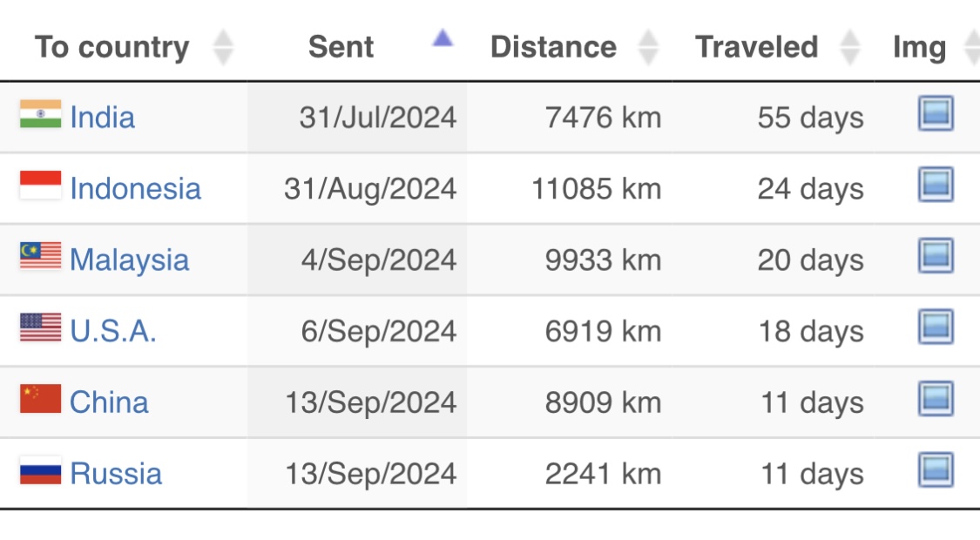Open the U.S.A. country link
980x540 pixels.
[113, 331]
